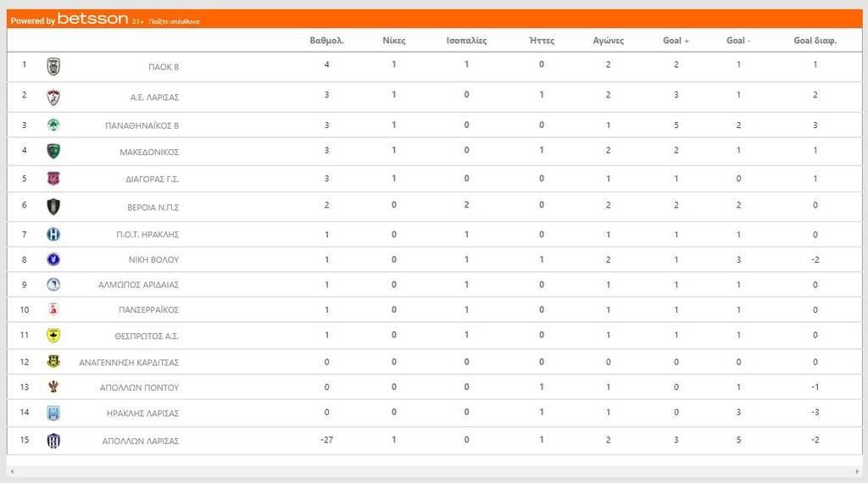The image size is (868, 483).
Task: Click the ΠΑΝΑΘΗΝΑΪΚΟΣ Β team crest
Action: coord(53,125)
